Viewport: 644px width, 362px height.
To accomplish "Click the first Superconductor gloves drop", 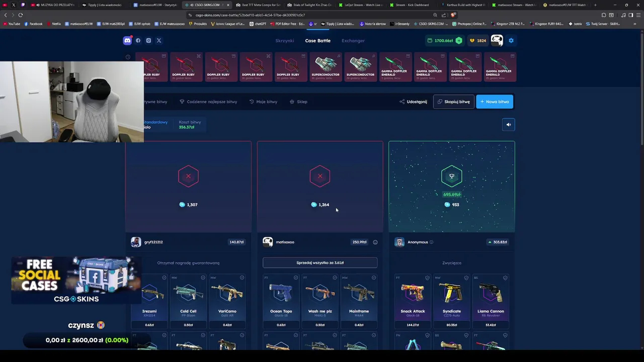I will coord(326,67).
